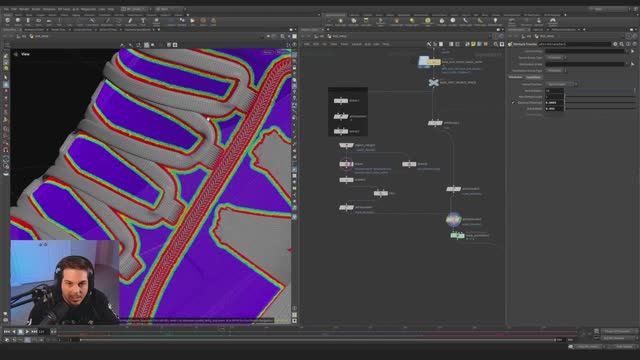Screen dimensions: 640x360
Task: Select the Grid shelf tool
Action: [x=48, y=21]
